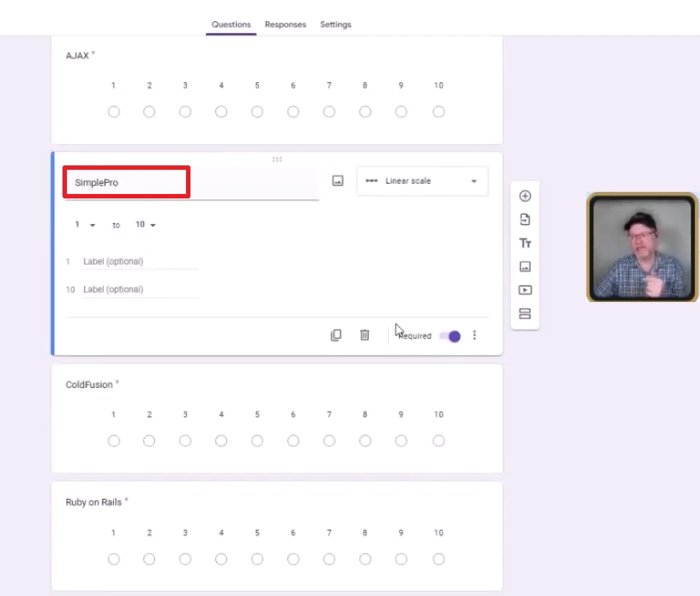Select rating 8 for Ruby on Rails
This screenshot has height=596, width=700.
[x=365, y=559]
